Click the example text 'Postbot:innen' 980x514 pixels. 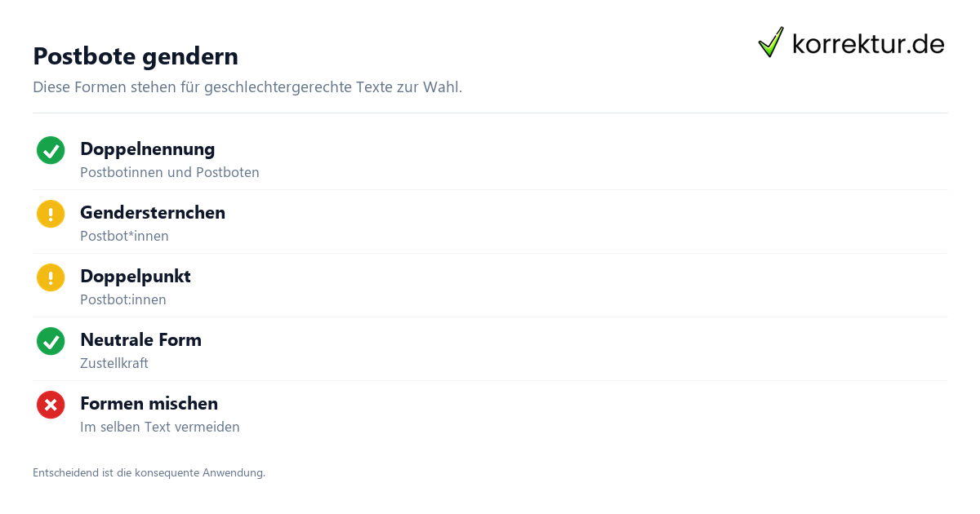click(123, 299)
